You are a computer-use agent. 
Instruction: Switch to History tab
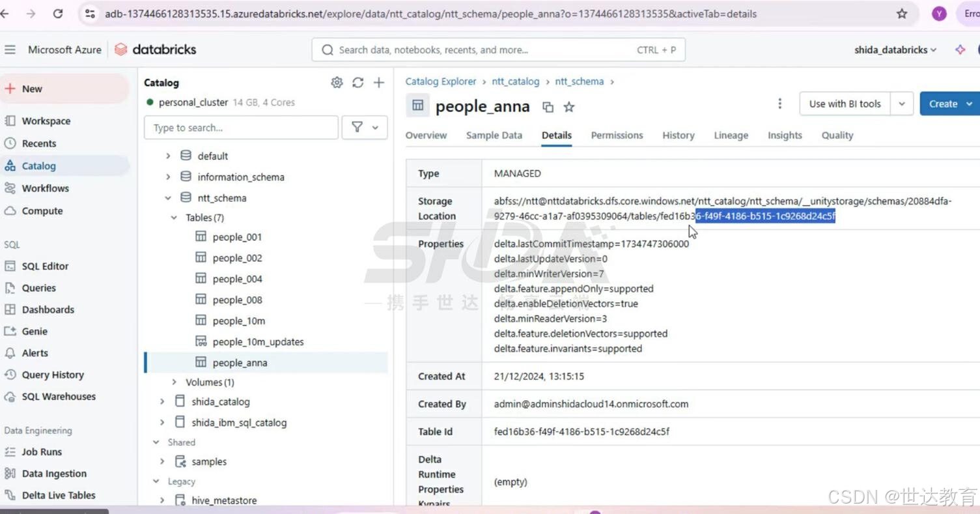pos(679,136)
